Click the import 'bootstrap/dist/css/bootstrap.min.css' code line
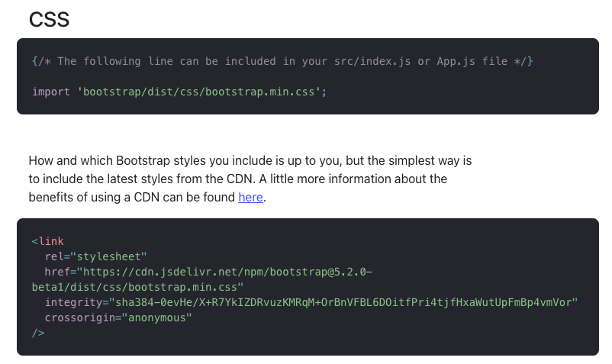 coord(179,92)
